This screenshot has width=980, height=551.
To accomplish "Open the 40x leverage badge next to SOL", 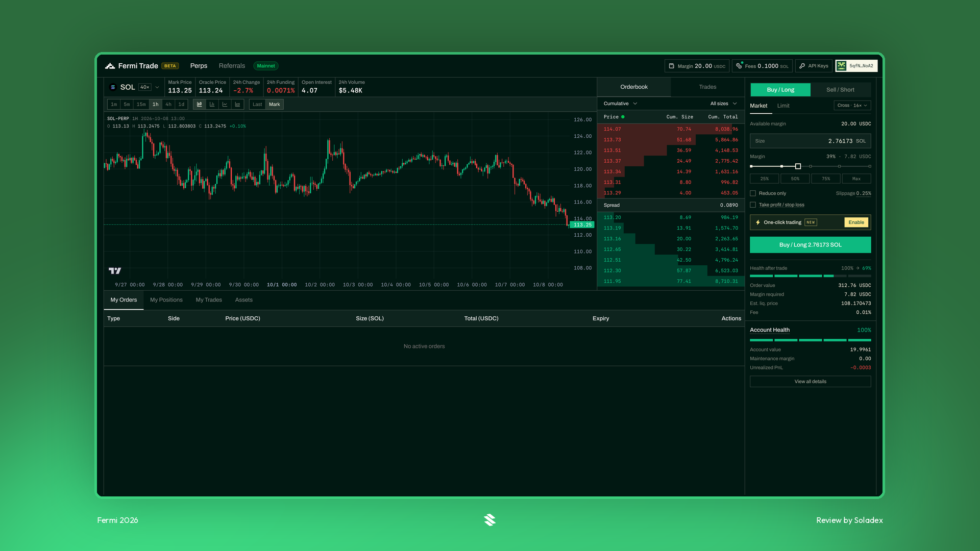I will (x=145, y=87).
